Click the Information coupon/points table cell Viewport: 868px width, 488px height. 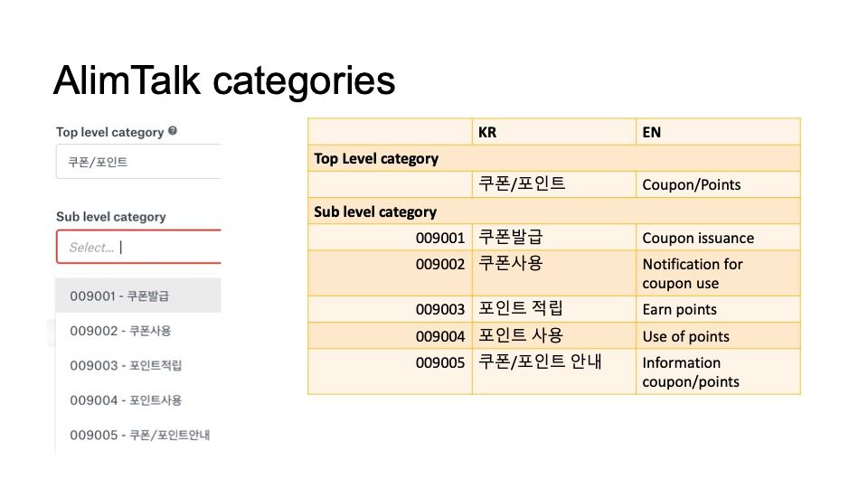click(x=718, y=371)
